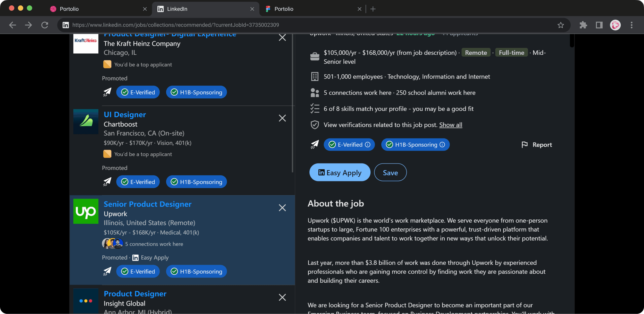Report this job using the flag icon
This screenshot has height=314, width=644.
pyautogui.click(x=524, y=145)
